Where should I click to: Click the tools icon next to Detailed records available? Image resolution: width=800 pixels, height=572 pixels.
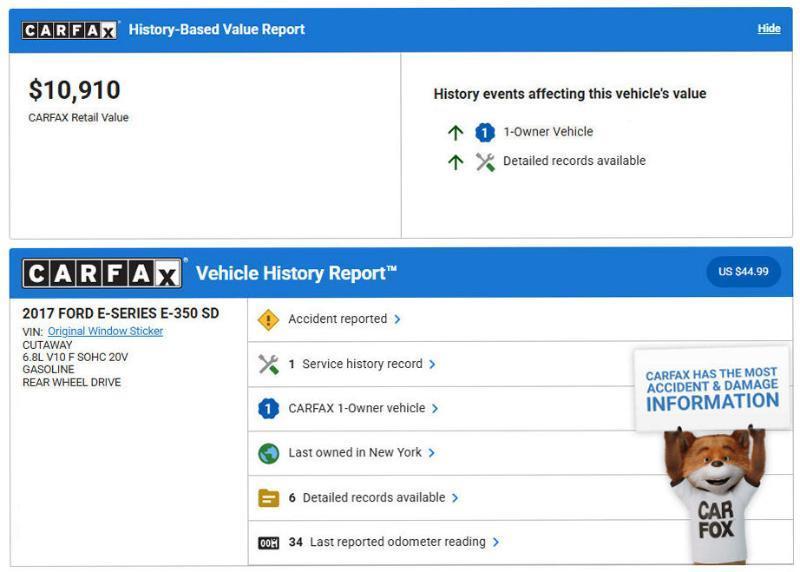pos(485,162)
